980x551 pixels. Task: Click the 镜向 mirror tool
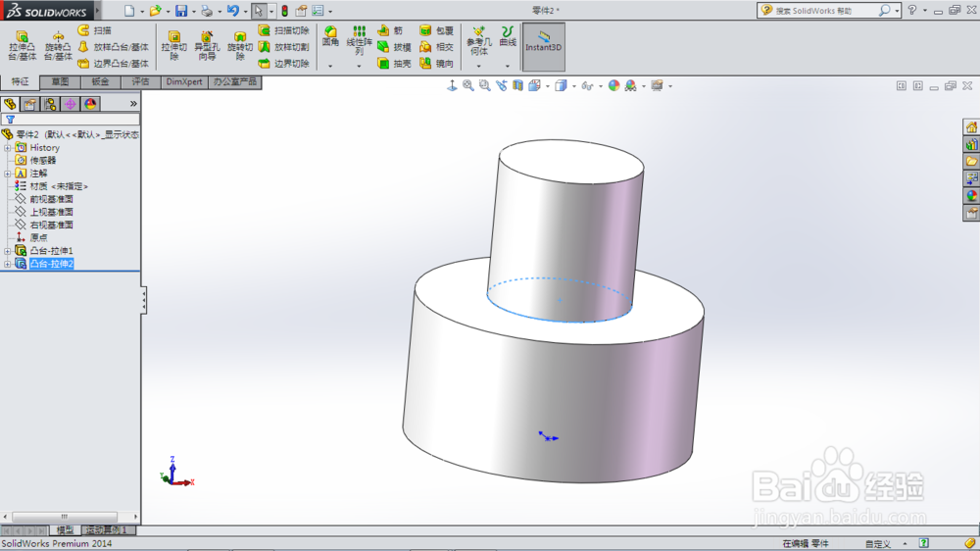pyautogui.click(x=436, y=63)
